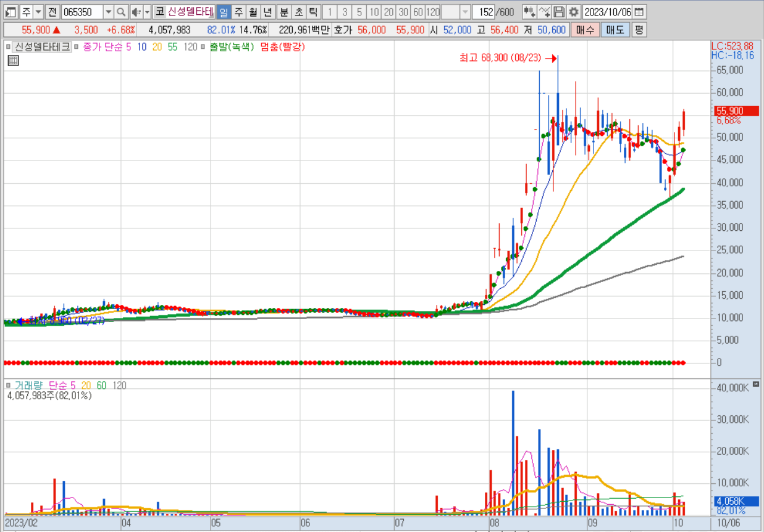Click the 10/06 date axis label
This screenshot has width=764, height=532.
point(729,523)
